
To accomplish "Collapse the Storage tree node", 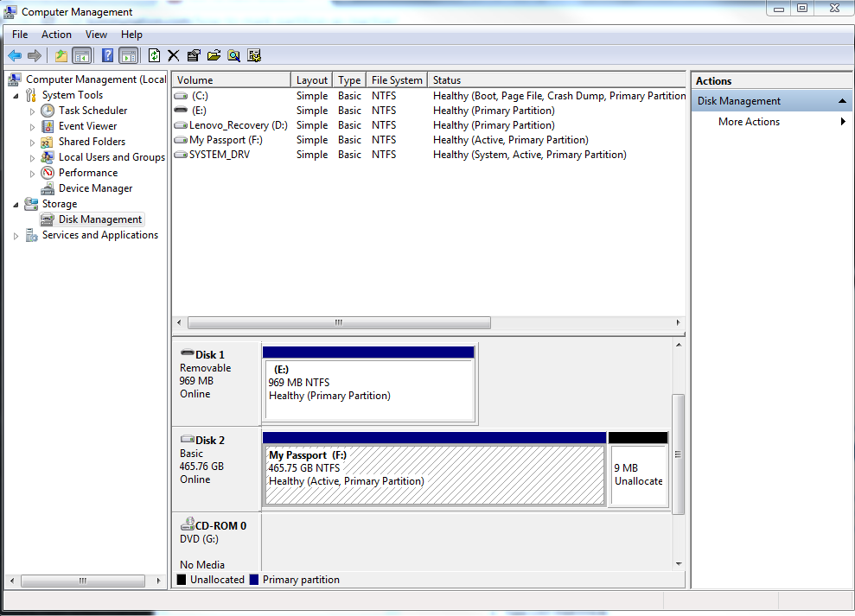I will [x=16, y=203].
